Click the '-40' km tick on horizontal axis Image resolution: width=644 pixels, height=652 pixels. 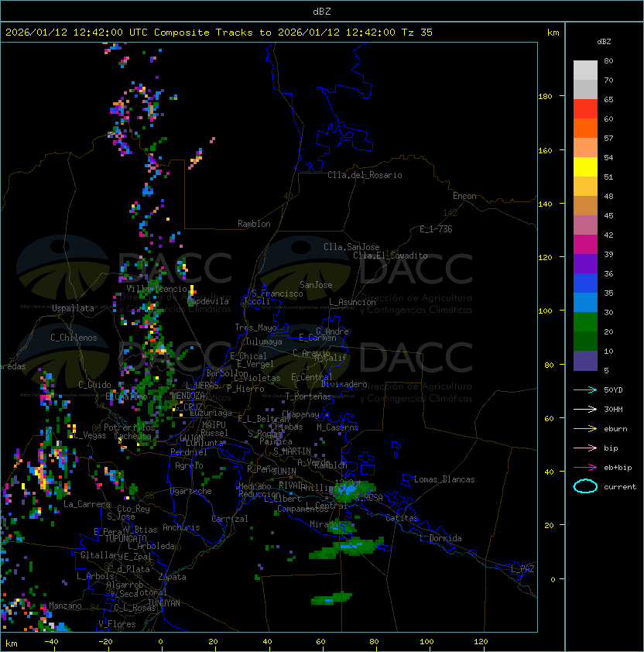[x=51, y=642]
